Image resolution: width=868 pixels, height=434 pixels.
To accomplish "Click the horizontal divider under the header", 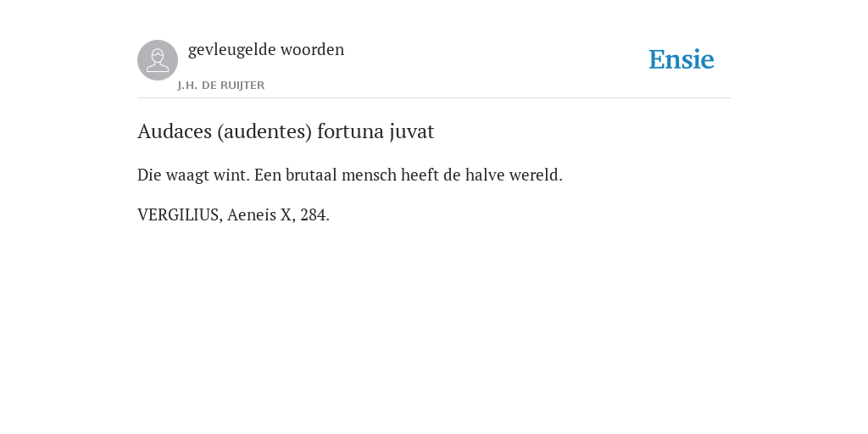I will (434, 98).
